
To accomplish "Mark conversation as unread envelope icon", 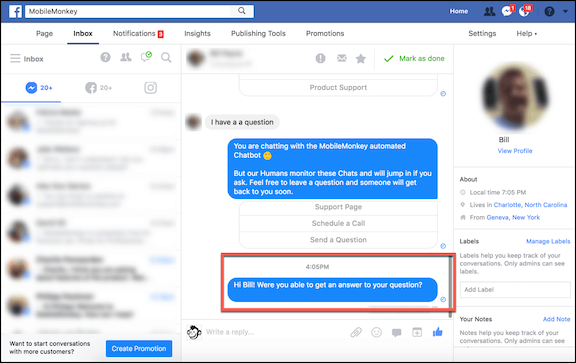I will (x=342, y=58).
